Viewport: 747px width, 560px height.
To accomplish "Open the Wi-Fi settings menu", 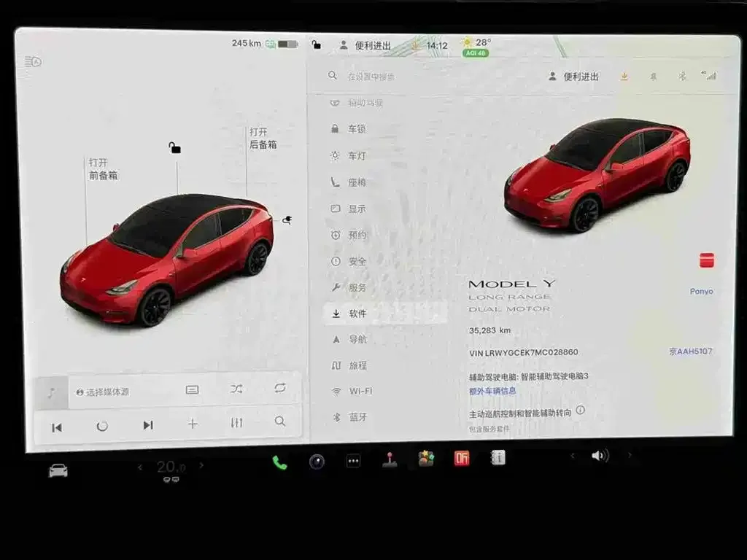I will coord(387,391).
